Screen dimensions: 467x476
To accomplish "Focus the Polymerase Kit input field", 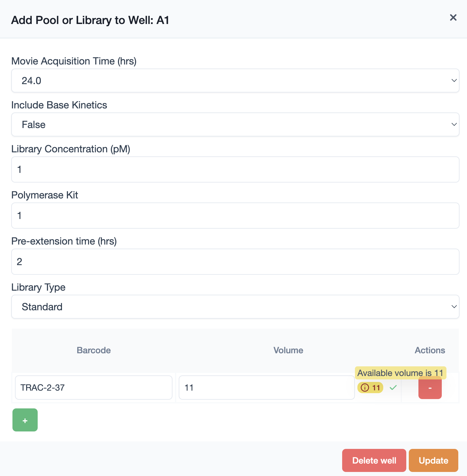I will coord(235,216).
